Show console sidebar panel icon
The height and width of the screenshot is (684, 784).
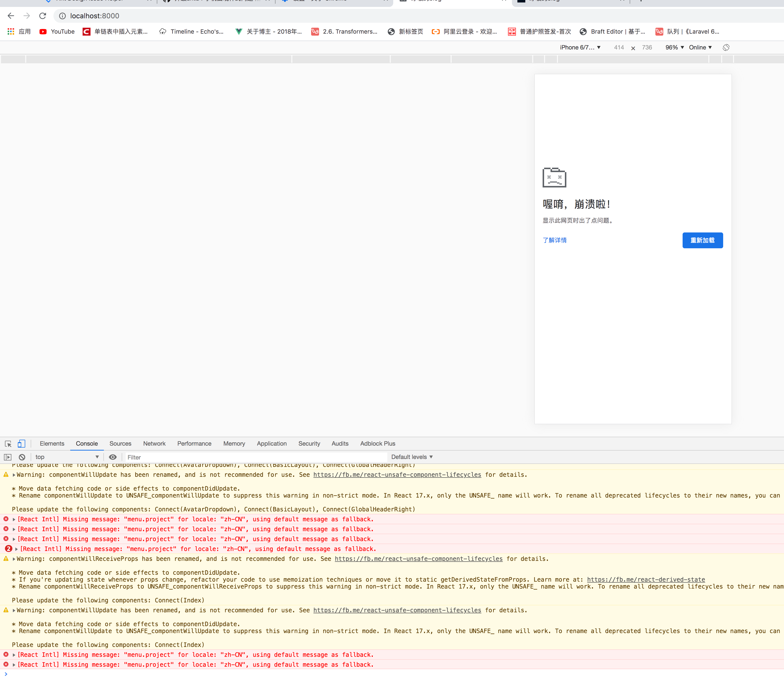tap(8, 457)
